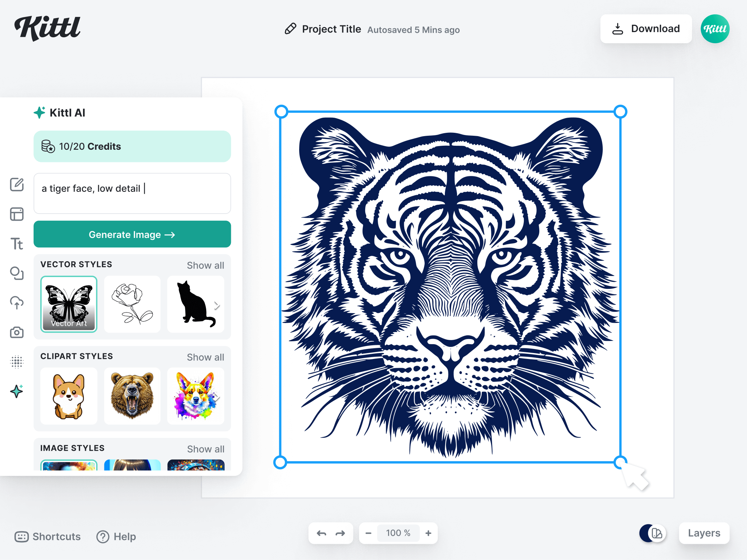Click the tiger face artwork on canvas

451,287
